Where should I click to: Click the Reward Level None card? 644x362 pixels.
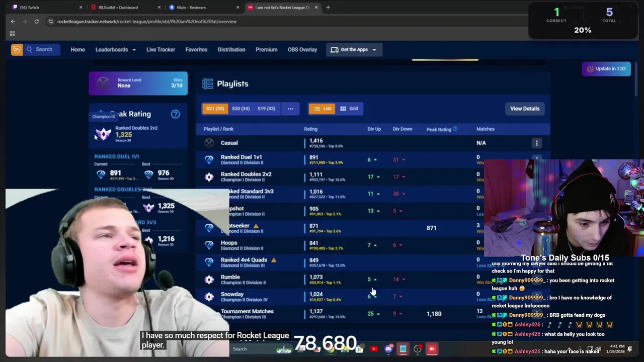tap(138, 83)
